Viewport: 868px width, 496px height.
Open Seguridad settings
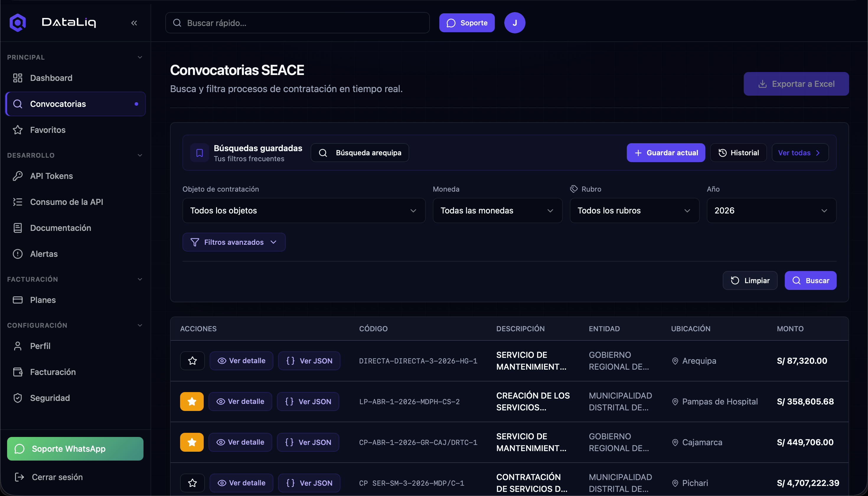pos(76,398)
